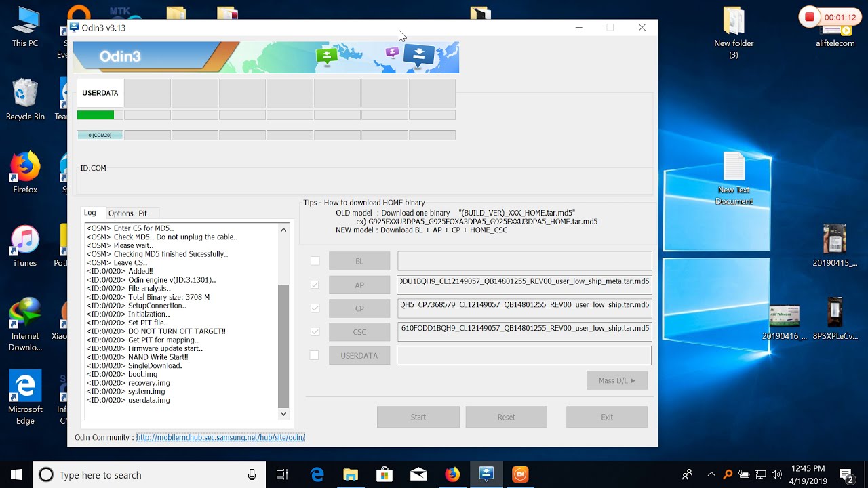Click the CSC file button
868x488 pixels.
click(359, 332)
